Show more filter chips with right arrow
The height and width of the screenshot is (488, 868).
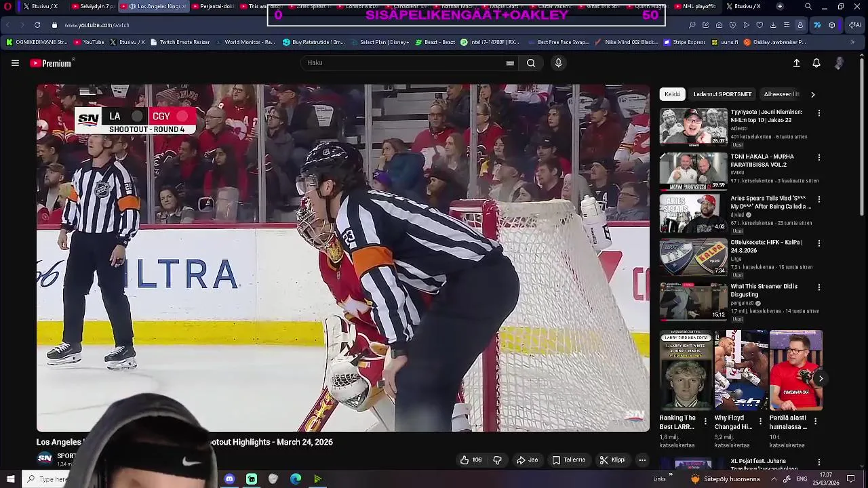[813, 94]
